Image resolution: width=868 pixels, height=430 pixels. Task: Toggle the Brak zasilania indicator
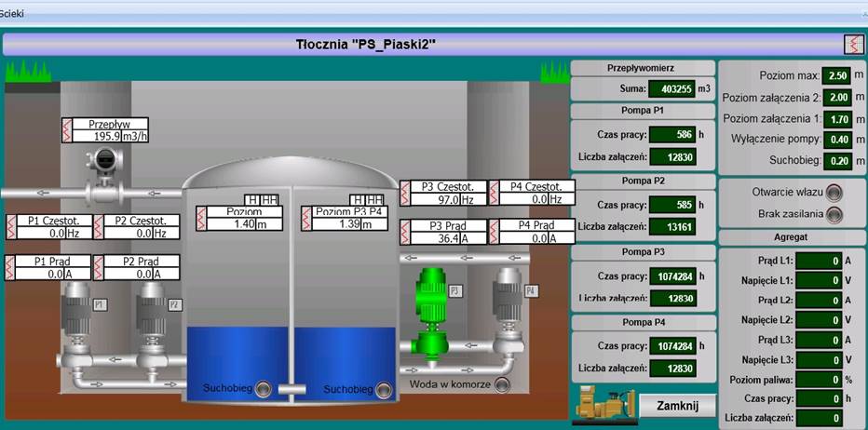click(833, 214)
